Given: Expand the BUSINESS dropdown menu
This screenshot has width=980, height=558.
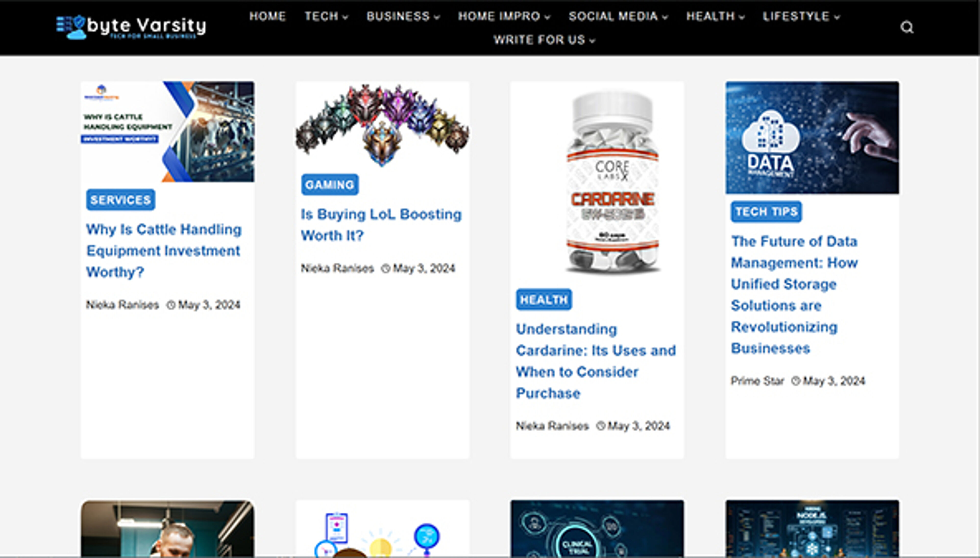Looking at the screenshot, I should 403,16.
